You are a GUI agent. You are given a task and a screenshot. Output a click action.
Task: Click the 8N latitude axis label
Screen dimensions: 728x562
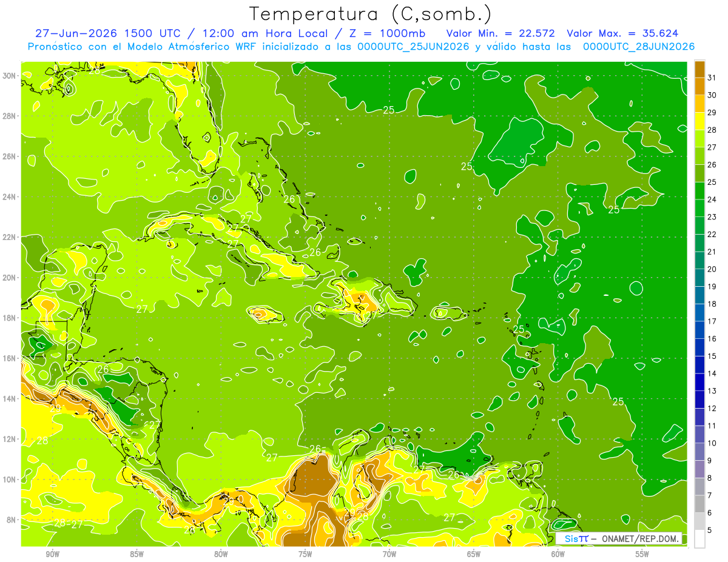pos(12,520)
